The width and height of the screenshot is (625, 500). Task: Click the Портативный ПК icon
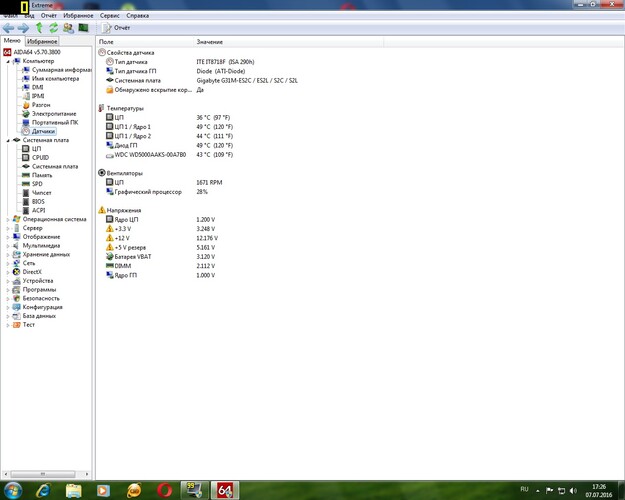pyautogui.click(x=26, y=122)
